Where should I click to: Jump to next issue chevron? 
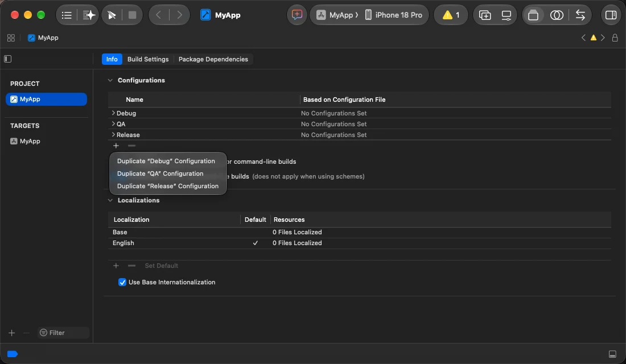click(x=603, y=38)
